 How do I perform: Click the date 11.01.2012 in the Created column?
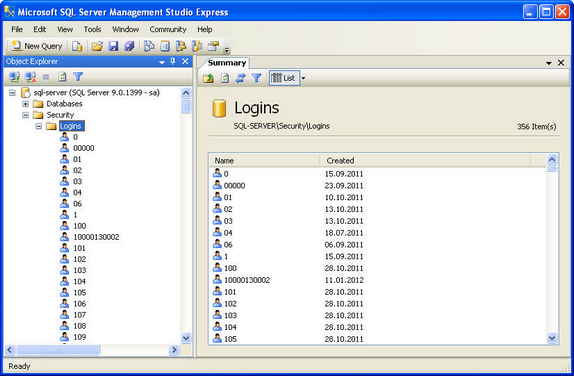pos(344,280)
